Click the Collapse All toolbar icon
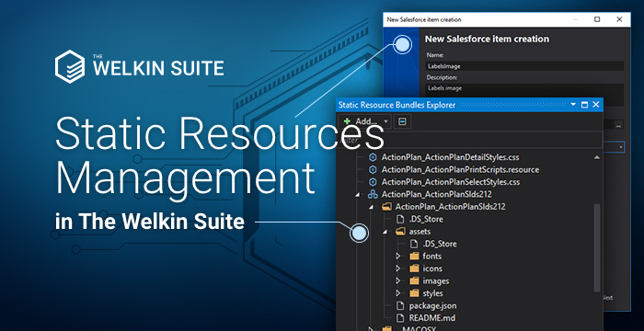The width and height of the screenshot is (644, 331). 402,121
